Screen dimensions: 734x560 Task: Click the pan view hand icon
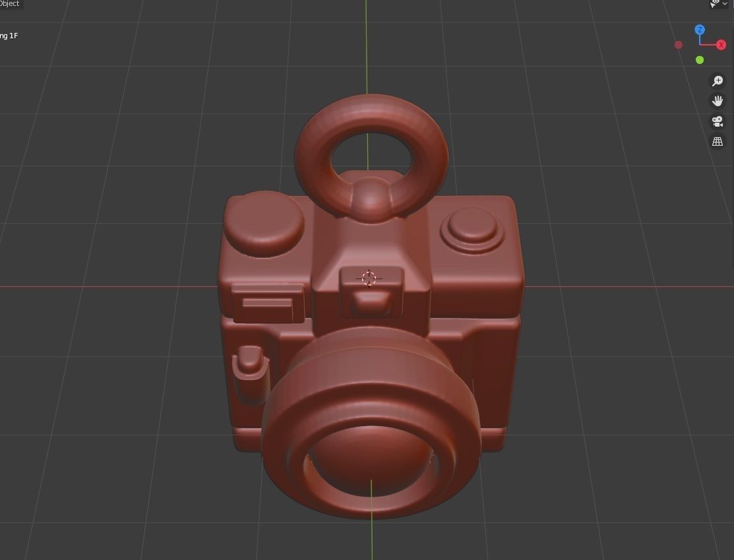tap(717, 101)
